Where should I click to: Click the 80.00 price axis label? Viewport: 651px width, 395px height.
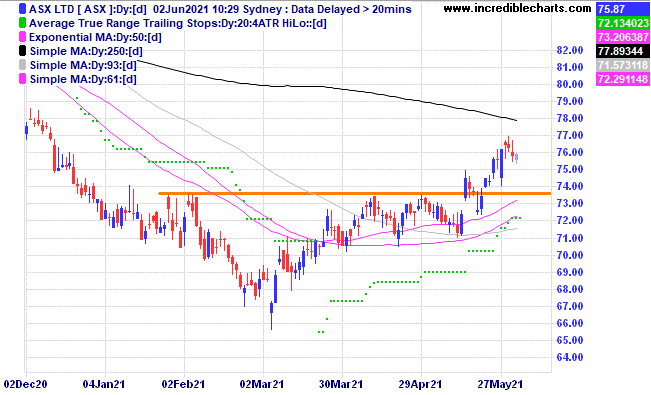(570, 84)
